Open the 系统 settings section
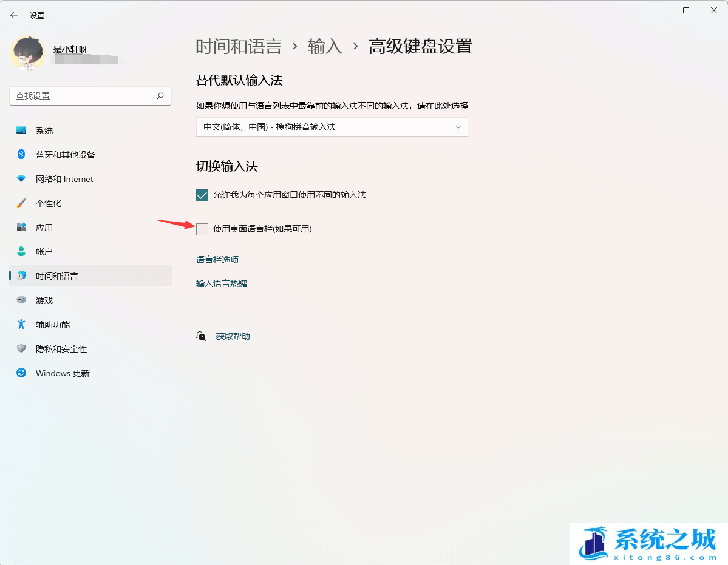728x565 pixels. (44, 130)
